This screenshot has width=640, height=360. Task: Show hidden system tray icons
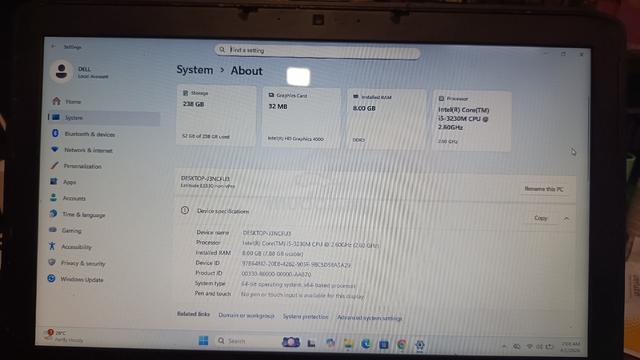tap(504, 346)
